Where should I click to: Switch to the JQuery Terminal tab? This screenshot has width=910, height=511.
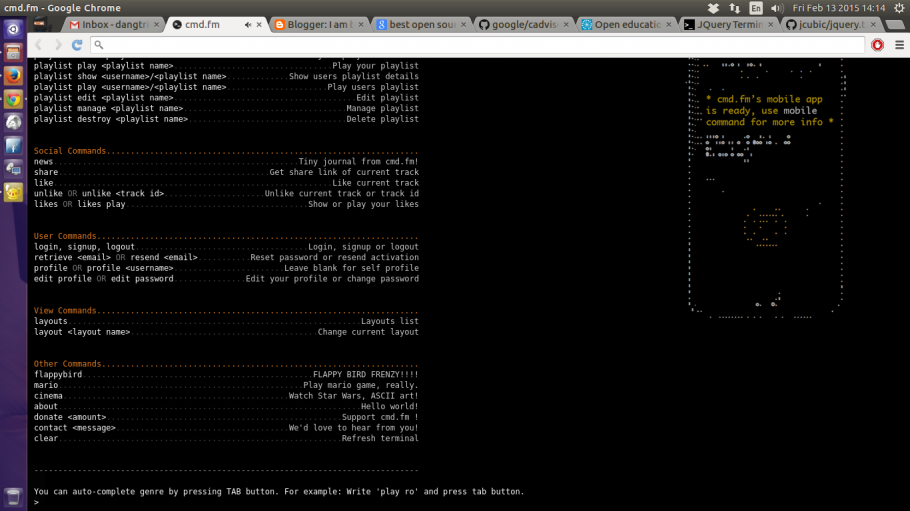coord(722,25)
